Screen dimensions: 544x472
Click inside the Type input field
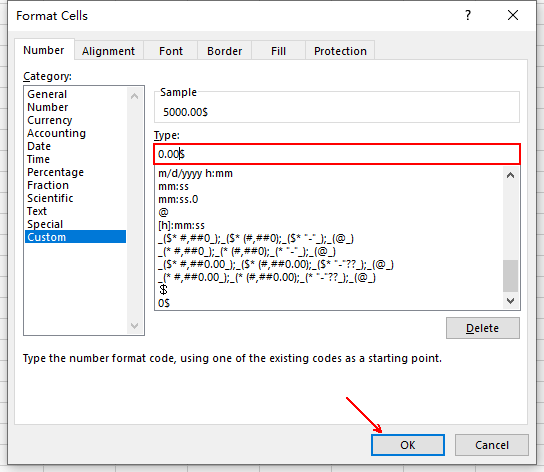click(337, 154)
